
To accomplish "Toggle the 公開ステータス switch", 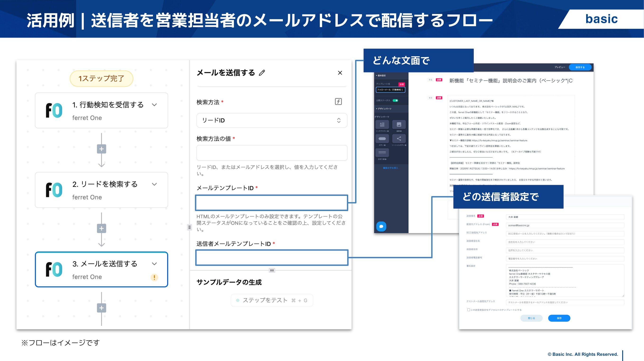I will pos(395,100).
